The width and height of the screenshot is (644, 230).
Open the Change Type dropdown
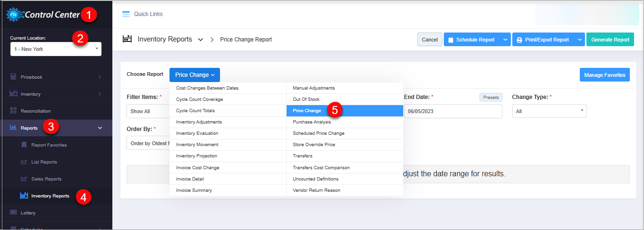549,111
